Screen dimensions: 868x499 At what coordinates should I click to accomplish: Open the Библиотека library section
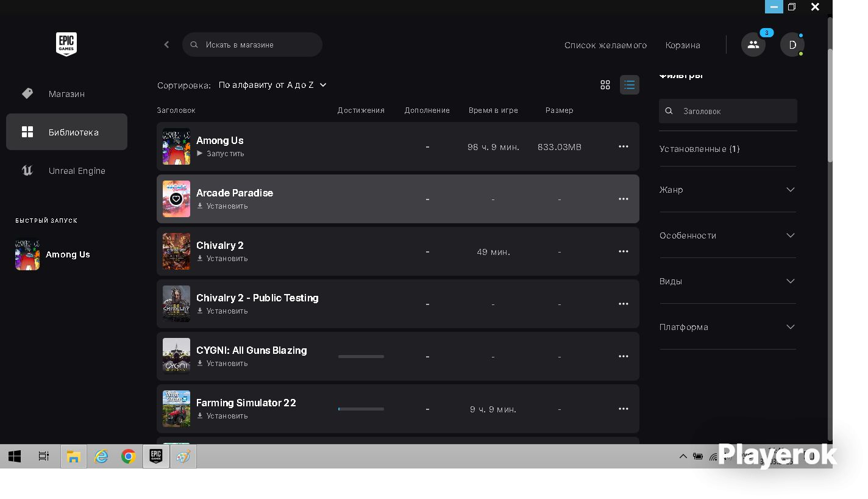tap(66, 132)
